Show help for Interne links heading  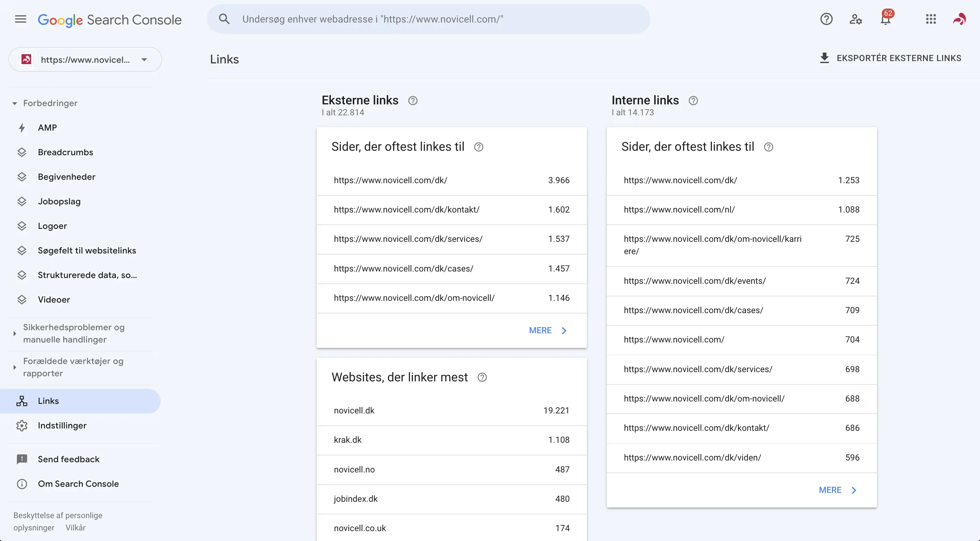coord(693,100)
